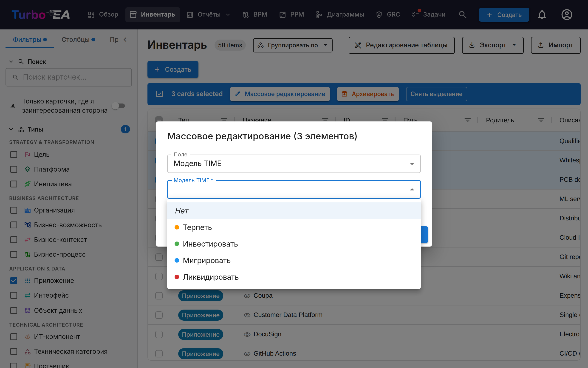Screen dimensions: 588x368
Task: Open the Экспорт dropdown
Action: click(x=492, y=45)
